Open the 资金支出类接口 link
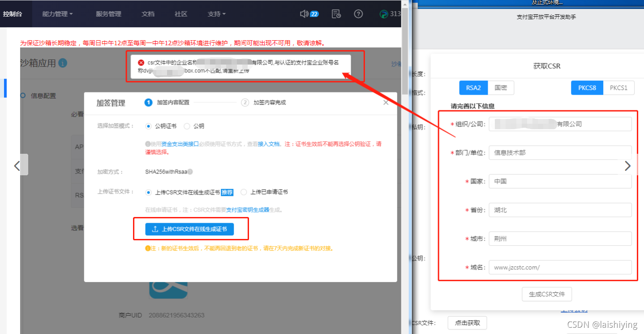Viewport: 644px width, 334px height. (180, 144)
